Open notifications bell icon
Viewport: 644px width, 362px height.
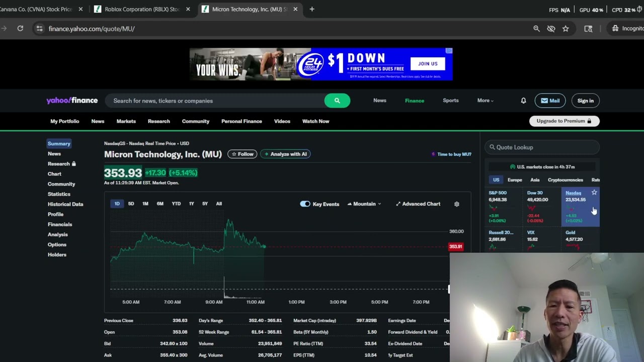point(523,101)
